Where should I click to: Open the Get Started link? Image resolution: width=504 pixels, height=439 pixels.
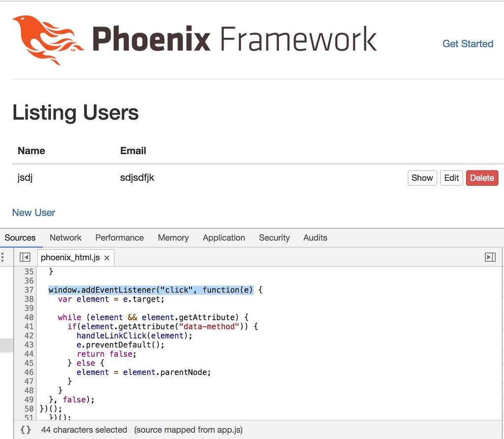[468, 44]
